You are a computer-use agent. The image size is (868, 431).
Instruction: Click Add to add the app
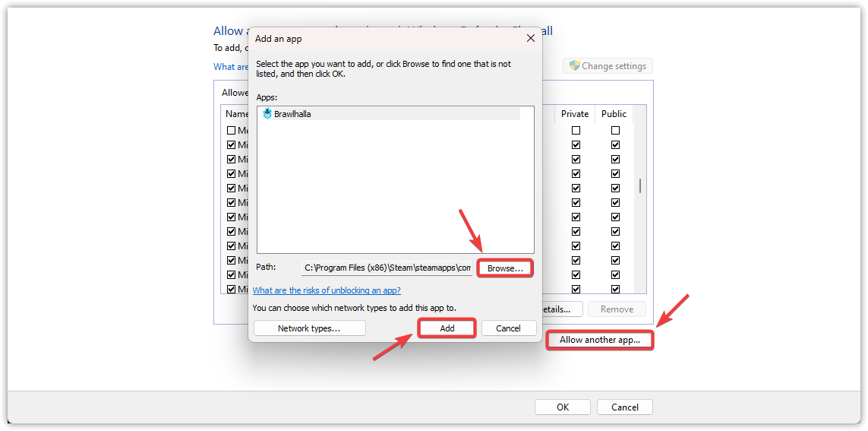point(447,328)
